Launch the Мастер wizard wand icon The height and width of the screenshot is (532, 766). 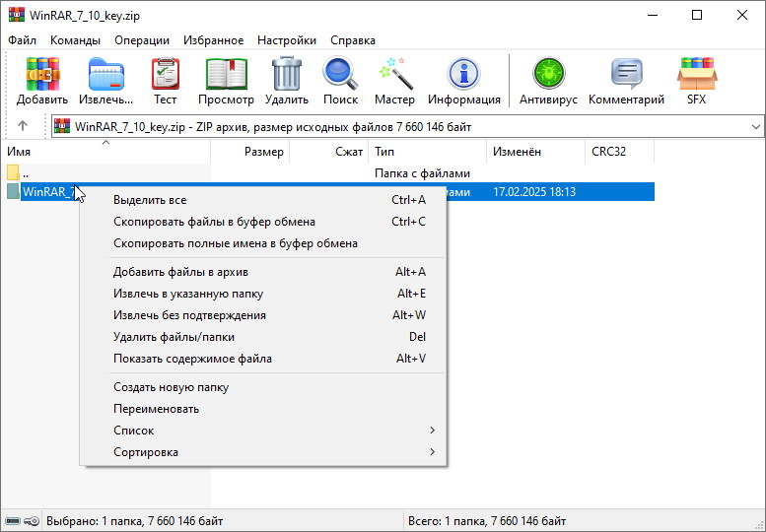394,73
